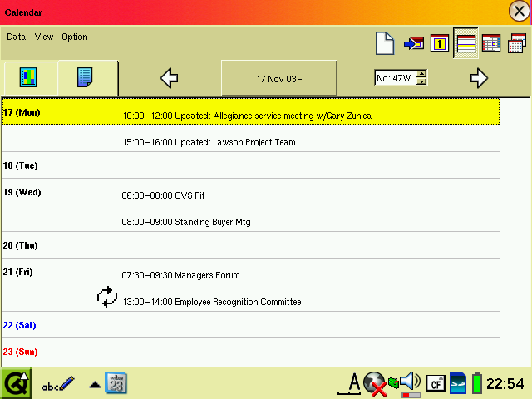Increase week number with up spinner
532x399 pixels.
[x=421, y=74]
